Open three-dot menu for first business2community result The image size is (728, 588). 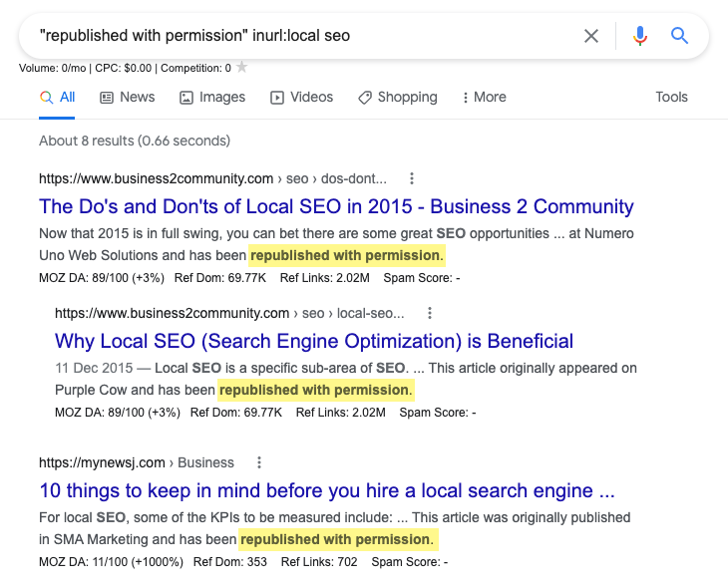(412, 179)
